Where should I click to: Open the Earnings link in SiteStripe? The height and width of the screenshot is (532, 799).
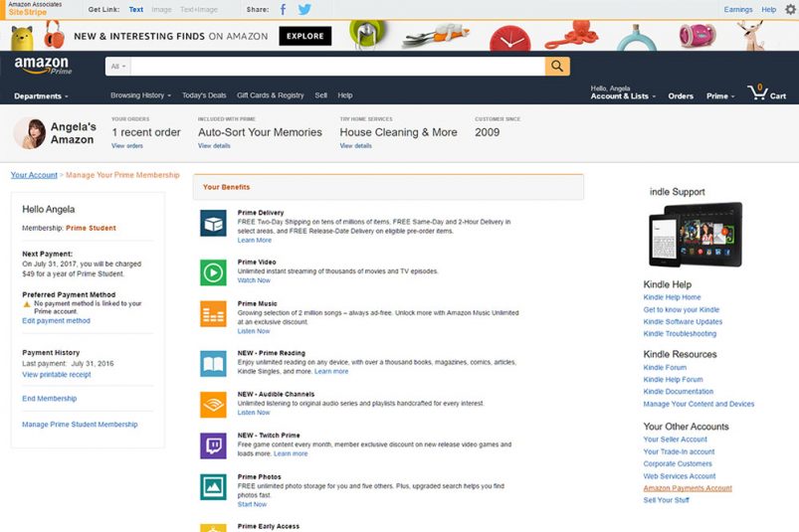pyautogui.click(x=738, y=9)
